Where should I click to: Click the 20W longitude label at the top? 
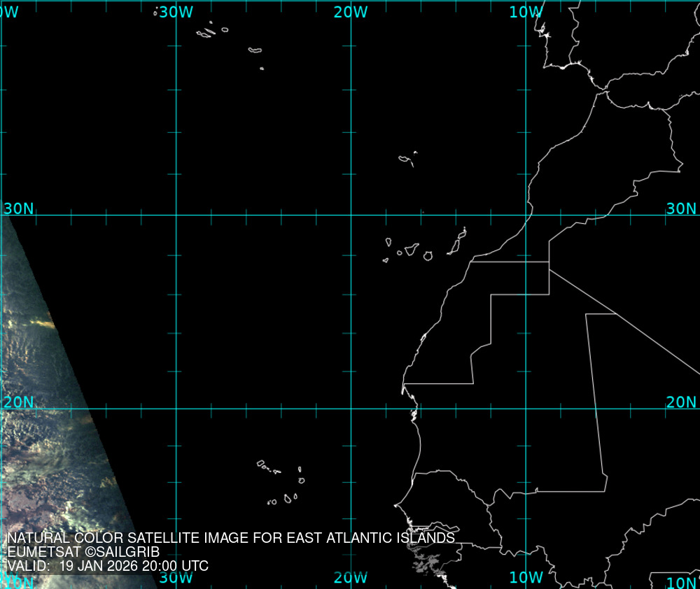pyautogui.click(x=351, y=12)
